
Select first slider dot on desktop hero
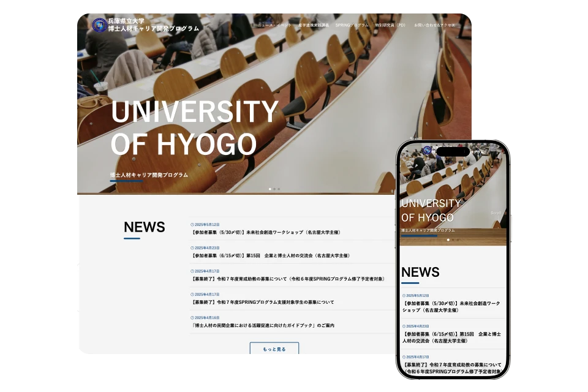(270, 189)
